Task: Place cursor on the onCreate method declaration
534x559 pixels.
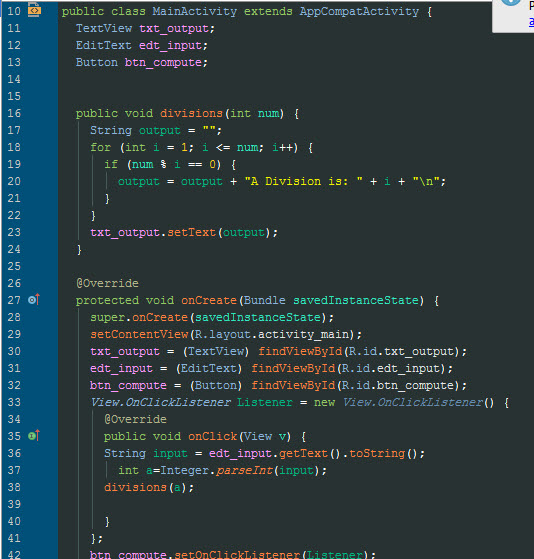Action: [x=209, y=300]
